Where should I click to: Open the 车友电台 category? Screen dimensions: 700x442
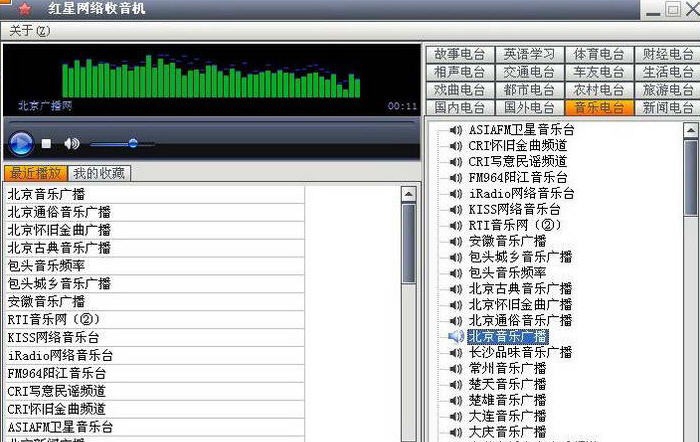point(599,72)
